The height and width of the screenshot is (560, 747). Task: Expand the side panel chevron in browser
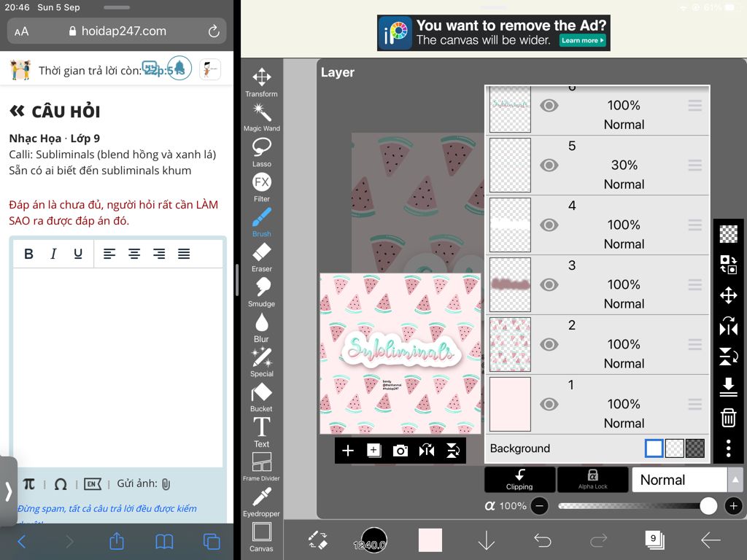pyautogui.click(x=8, y=491)
